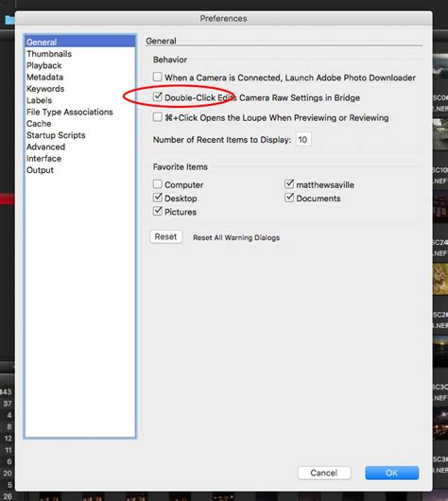
Task: Open File Type Associations preferences
Action: pos(80,112)
